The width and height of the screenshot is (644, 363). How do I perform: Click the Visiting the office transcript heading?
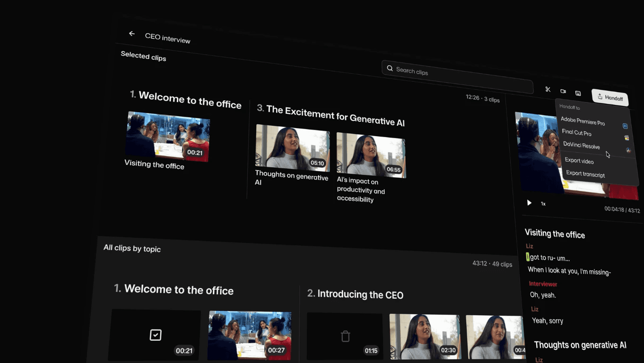[555, 234]
